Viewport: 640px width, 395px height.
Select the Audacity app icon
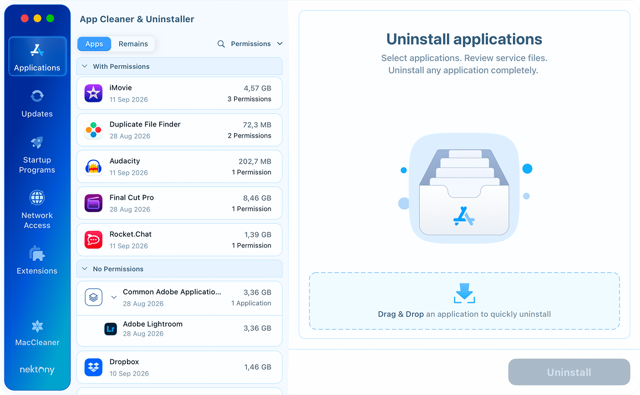[x=93, y=166]
